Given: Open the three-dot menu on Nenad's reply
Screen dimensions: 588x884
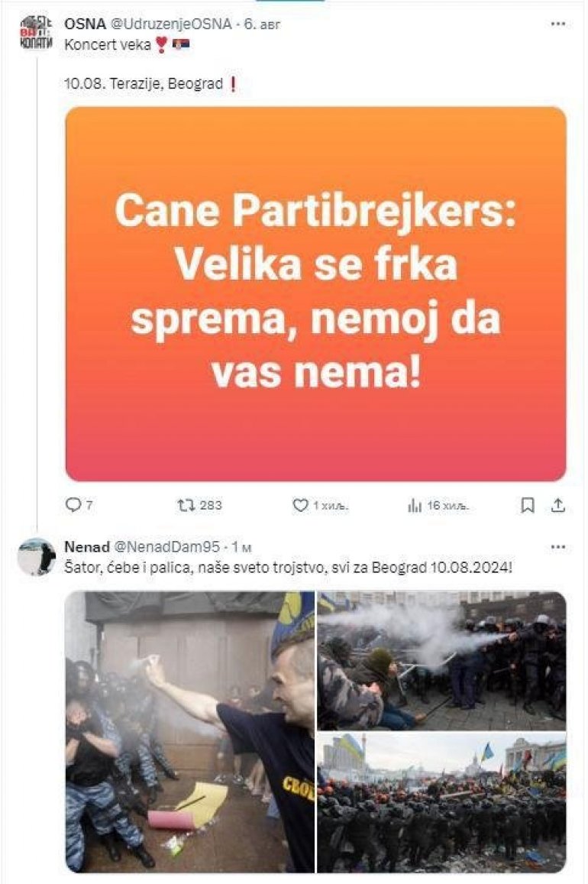Looking at the screenshot, I should 557,547.
